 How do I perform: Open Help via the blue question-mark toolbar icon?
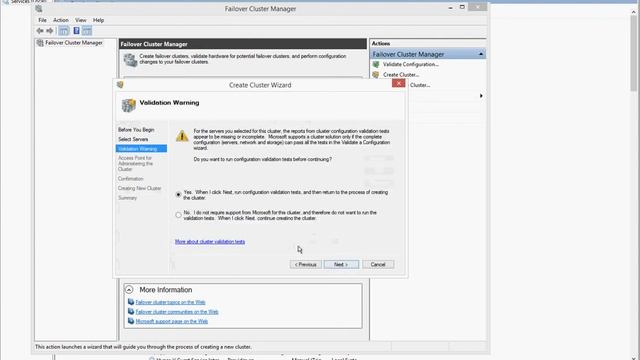pyautogui.click(x=76, y=31)
